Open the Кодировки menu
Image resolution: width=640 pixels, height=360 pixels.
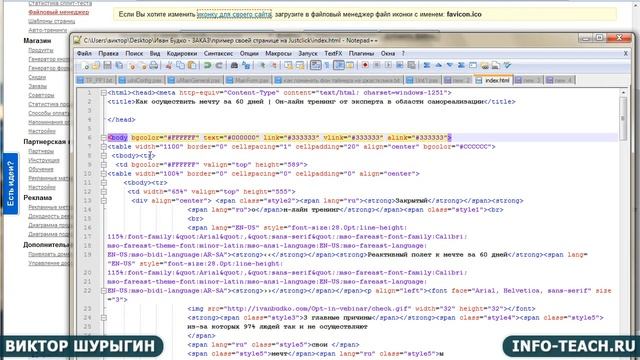pyautogui.click(x=182, y=53)
